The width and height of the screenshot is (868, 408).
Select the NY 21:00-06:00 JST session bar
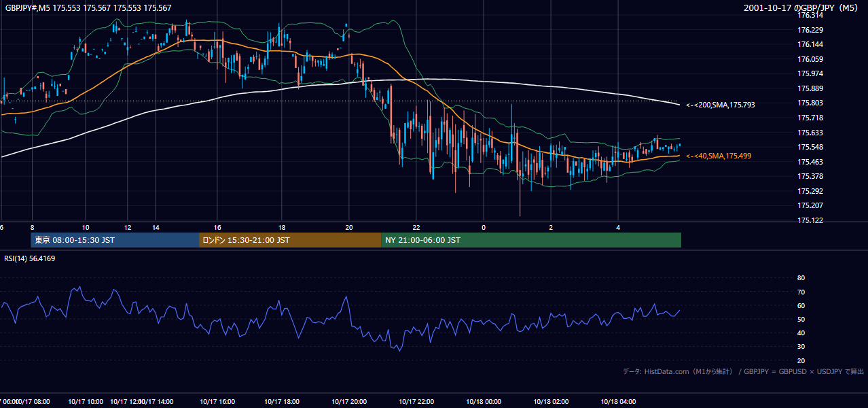tap(531, 240)
